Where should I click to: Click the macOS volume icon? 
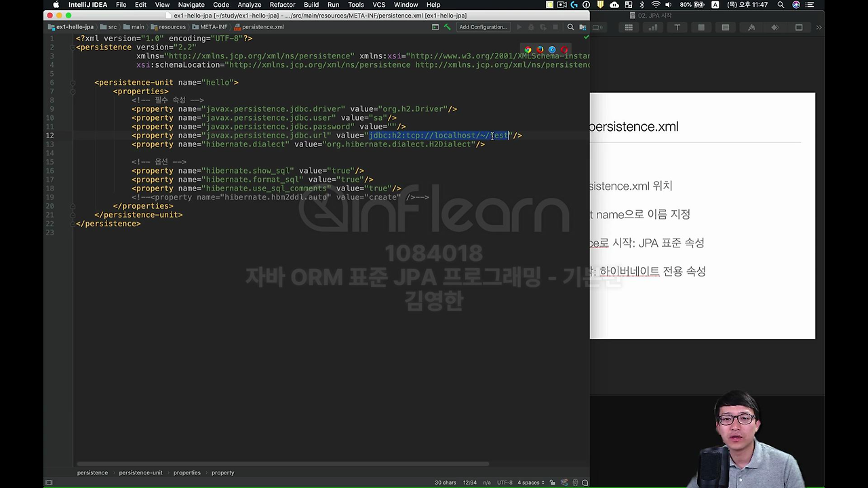pos(669,5)
